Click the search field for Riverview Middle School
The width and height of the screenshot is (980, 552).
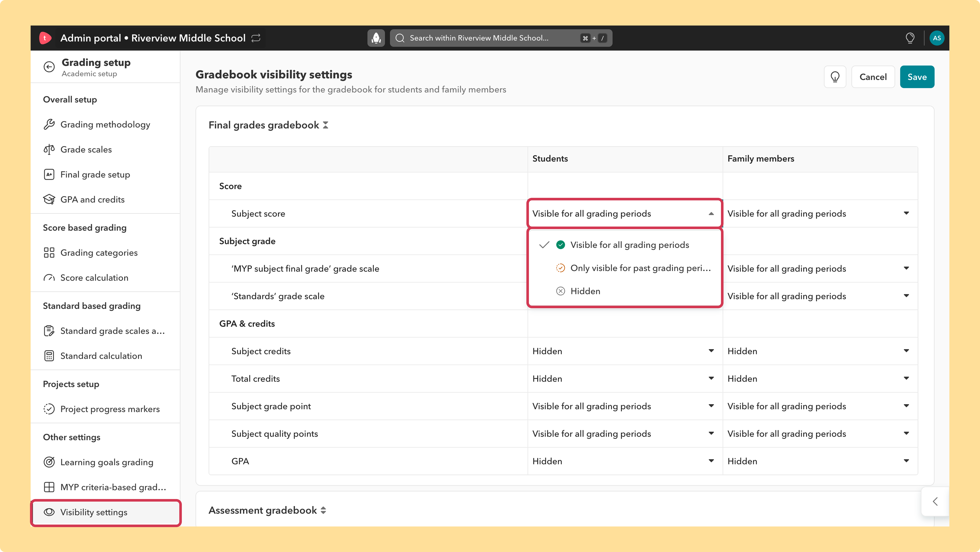[501, 38]
